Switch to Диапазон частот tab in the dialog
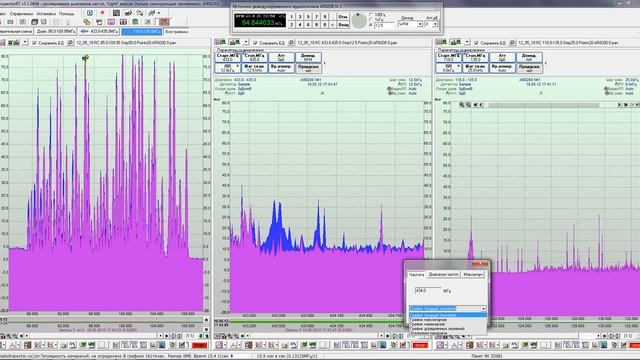The height and width of the screenshot is (360, 640). coord(443,275)
